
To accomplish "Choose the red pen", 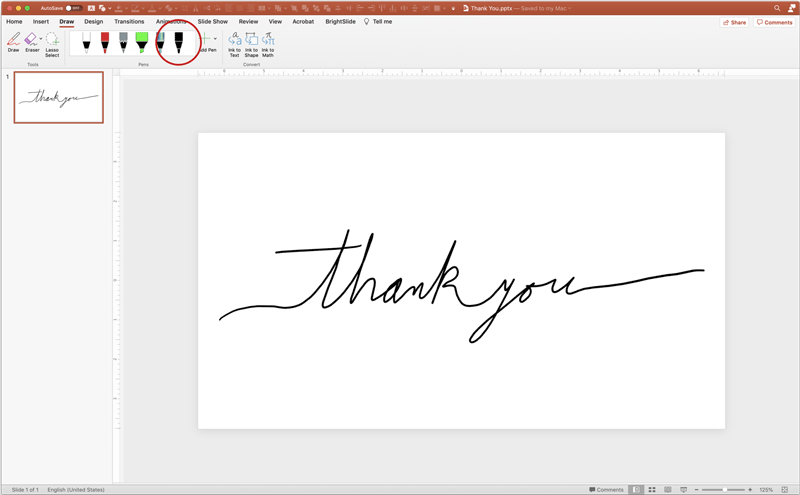I will pos(105,42).
